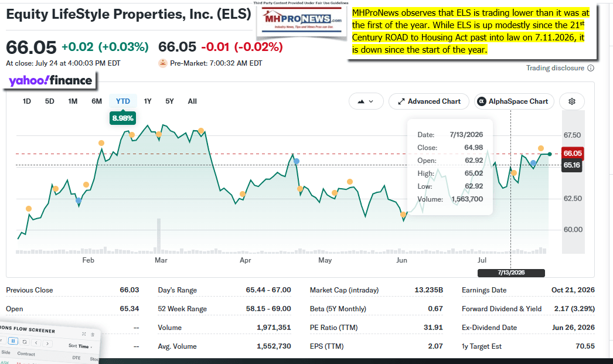Go to previous page in Flow Screener
The width and height of the screenshot is (613, 364).
tap(36, 343)
